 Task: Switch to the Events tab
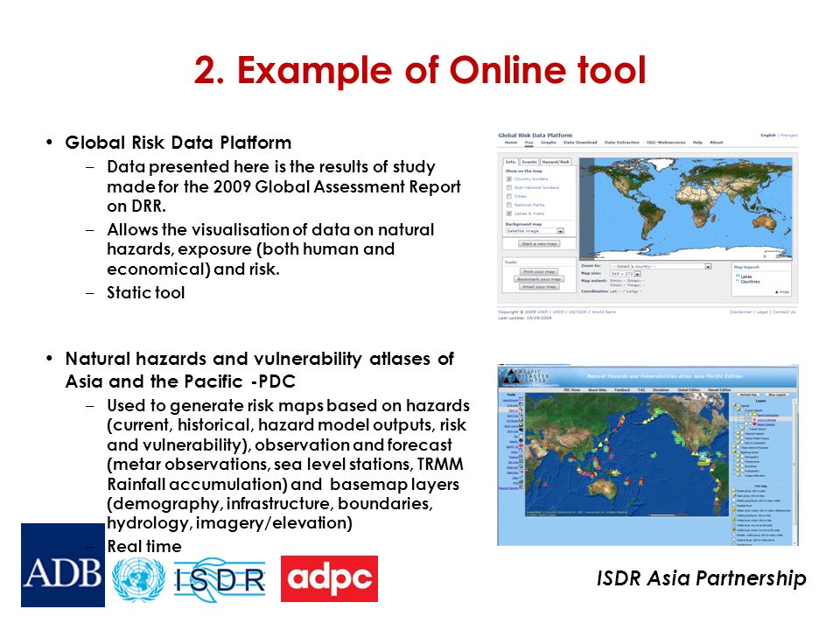tap(529, 162)
